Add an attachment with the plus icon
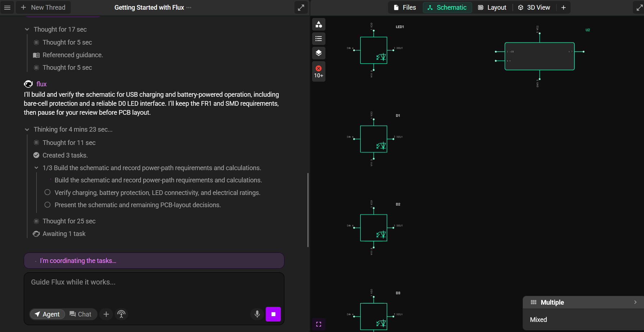 point(106,314)
